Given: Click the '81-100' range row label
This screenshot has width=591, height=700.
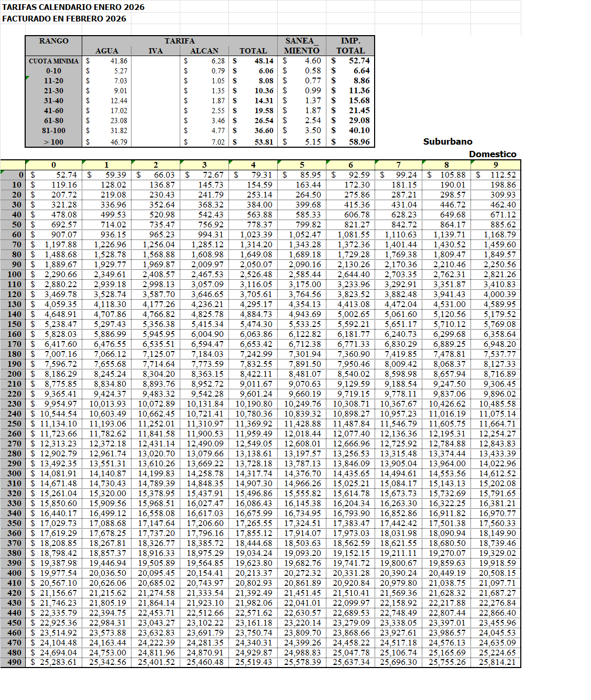Looking at the screenshot, I should point(53,130).
